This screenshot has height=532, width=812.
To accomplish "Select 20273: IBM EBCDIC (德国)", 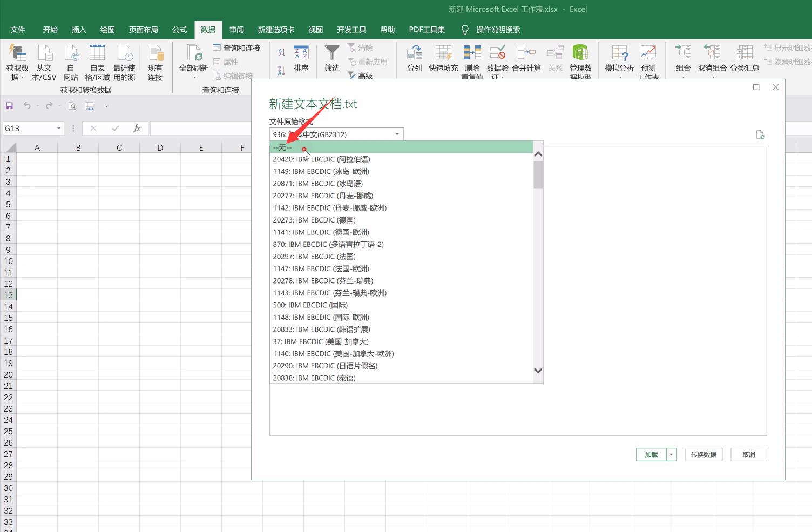I will coord(401,220).
